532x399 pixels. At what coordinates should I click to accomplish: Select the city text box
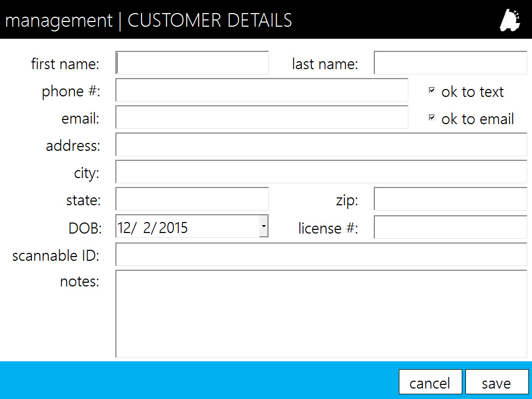coord(321,172)
